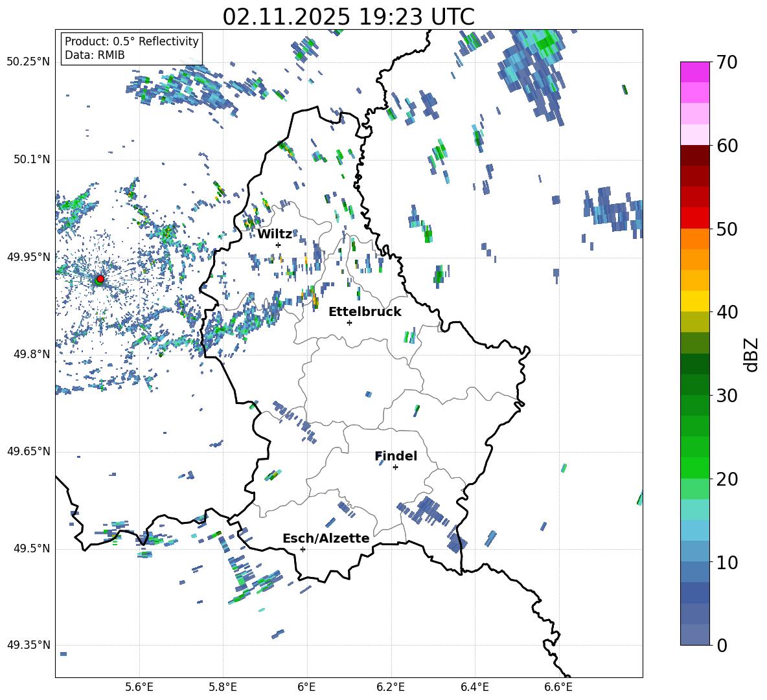767x700 pixels.
Task: Click the dBZ colorbar axis label
Action: coord(751,354)
